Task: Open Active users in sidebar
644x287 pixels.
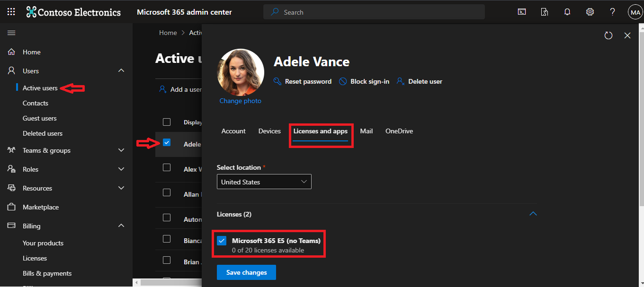Action: pos(40,88)
